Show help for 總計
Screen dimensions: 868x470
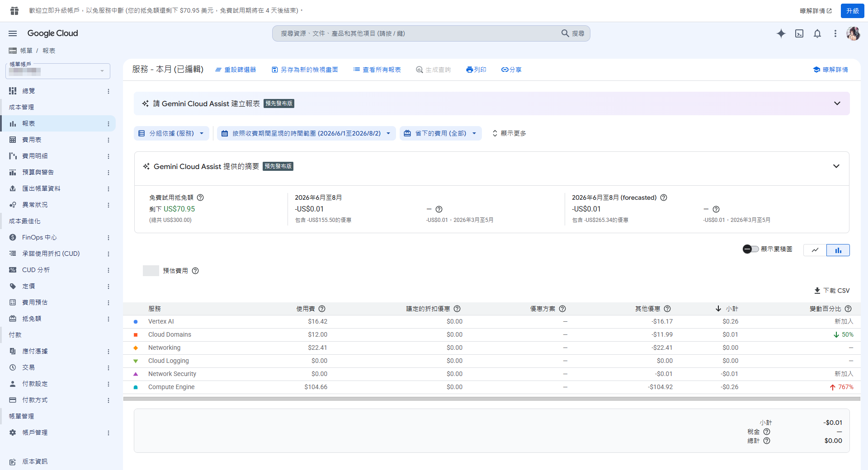tap(767, 441)
